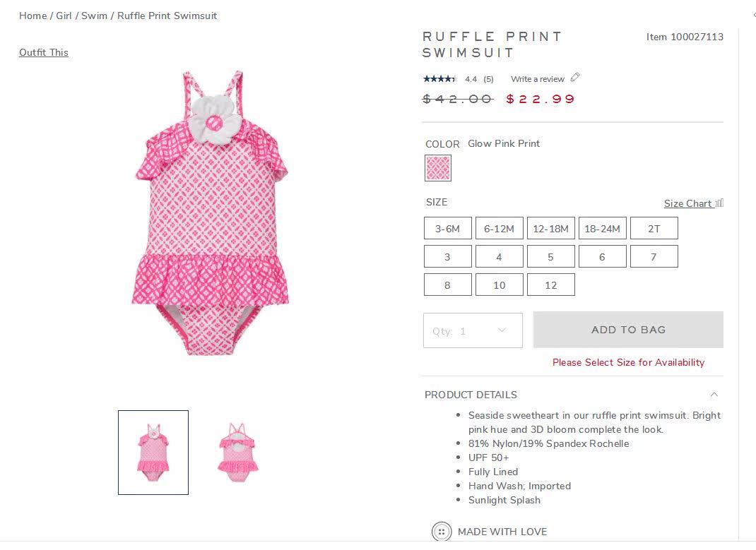Screen dimensions: 756x550
Task: Click the star rating icons
Action: tap(439, 79)
